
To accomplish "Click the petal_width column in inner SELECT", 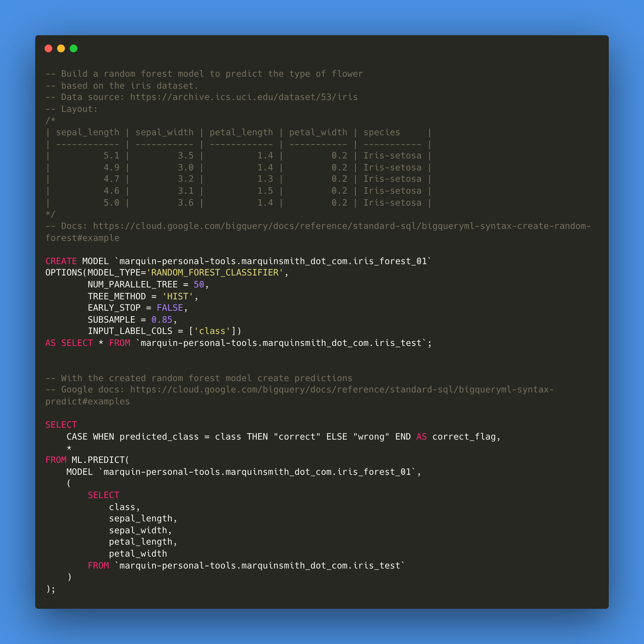I will [138, 554].
